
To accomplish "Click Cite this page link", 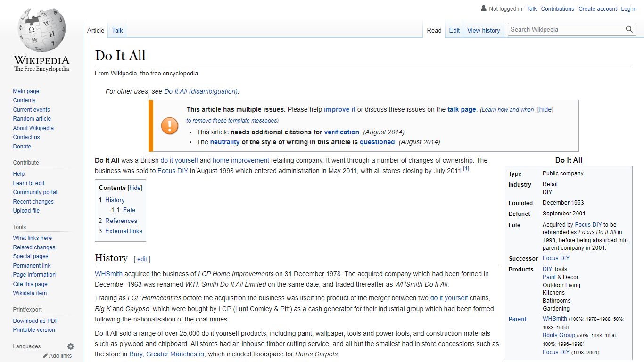I will 30,284.
